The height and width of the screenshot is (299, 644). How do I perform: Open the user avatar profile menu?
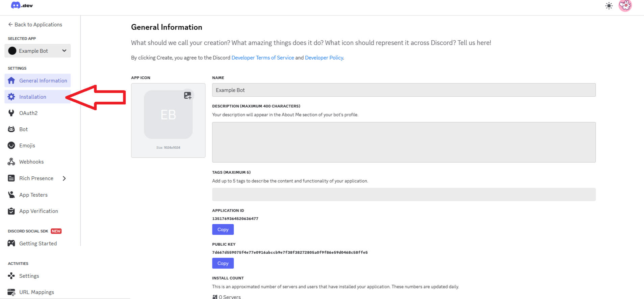tap(625, 5)
